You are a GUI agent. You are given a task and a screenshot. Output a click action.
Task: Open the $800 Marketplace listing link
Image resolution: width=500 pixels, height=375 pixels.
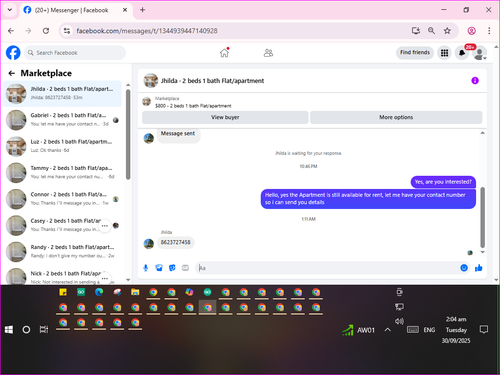[193, 106]
